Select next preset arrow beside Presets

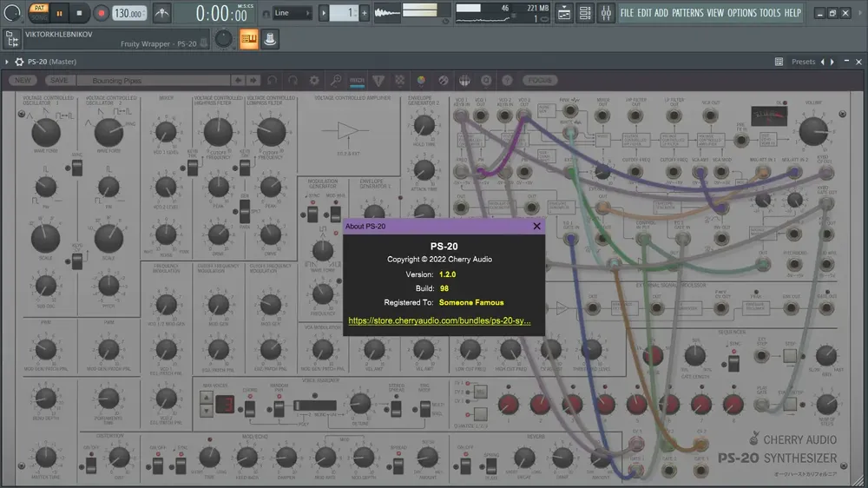[x=832, y=62]
